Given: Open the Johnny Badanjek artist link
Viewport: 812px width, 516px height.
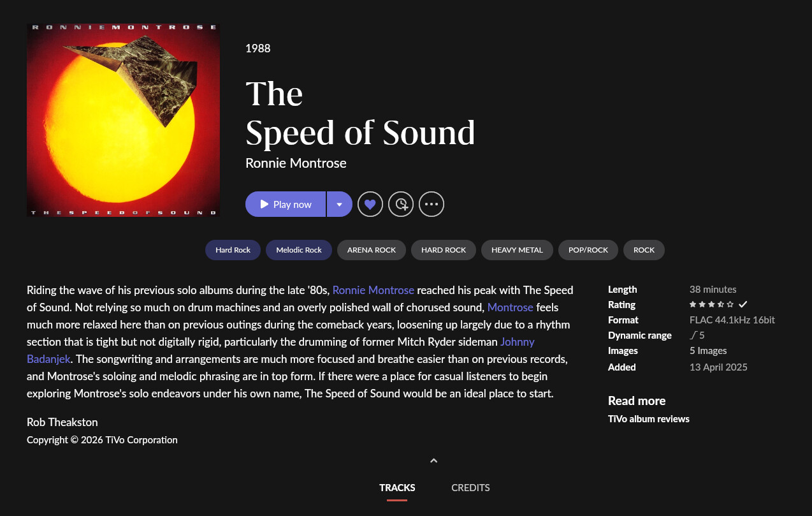Looking at the screenshot, I should [x=517, y=342].
